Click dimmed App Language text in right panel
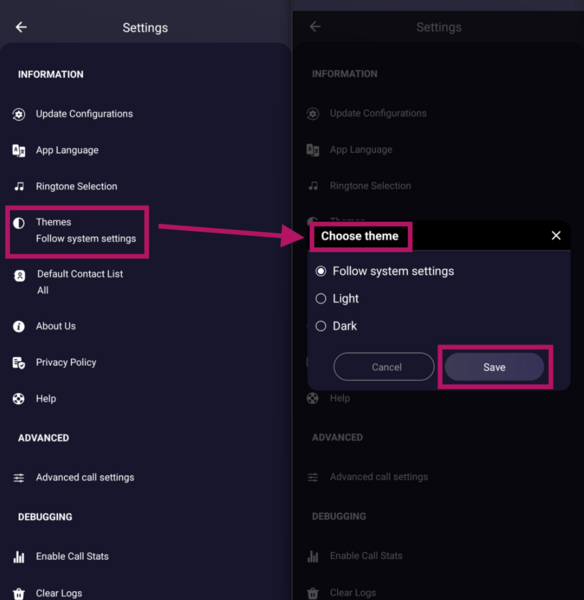The image size is (584, 600). [x=361, y=150]
